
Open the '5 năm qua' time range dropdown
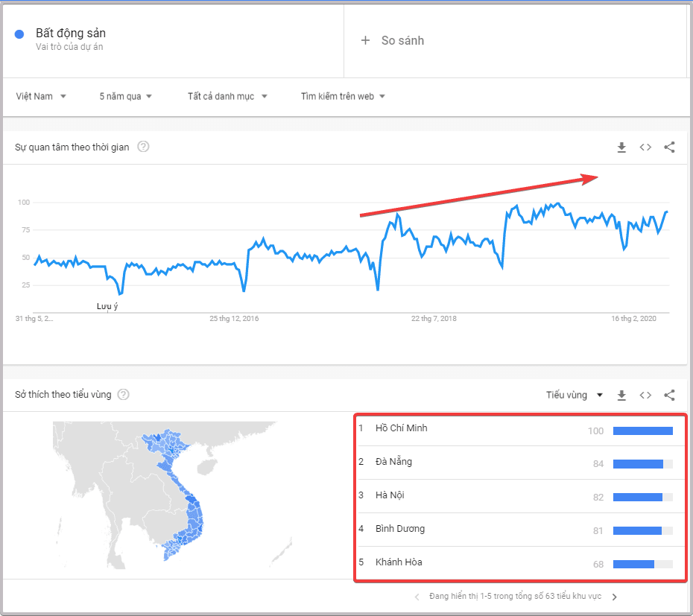pos(125,96)
